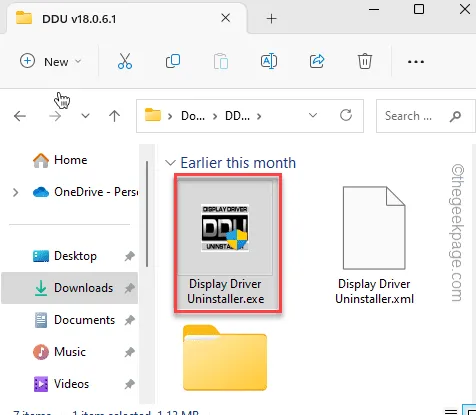
Task: Open Videos in the navigation pane
Action: coord(61,384)
